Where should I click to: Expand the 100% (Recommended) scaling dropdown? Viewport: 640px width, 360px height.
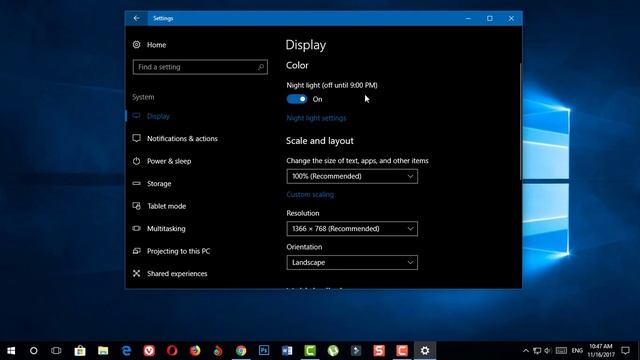pos(352,176)
